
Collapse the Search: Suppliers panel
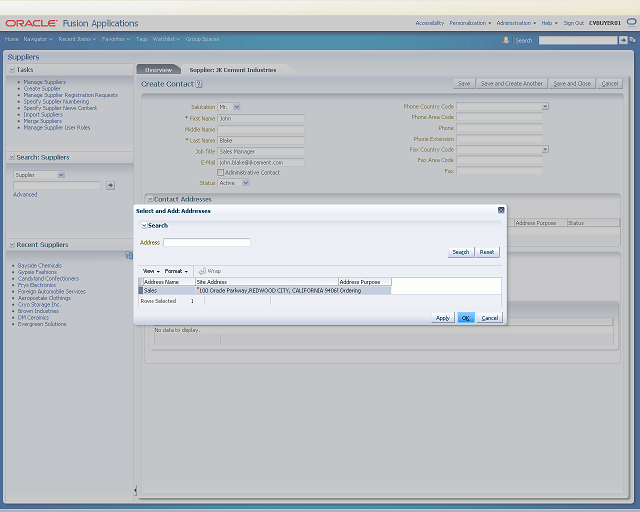[x=12, y=157]
